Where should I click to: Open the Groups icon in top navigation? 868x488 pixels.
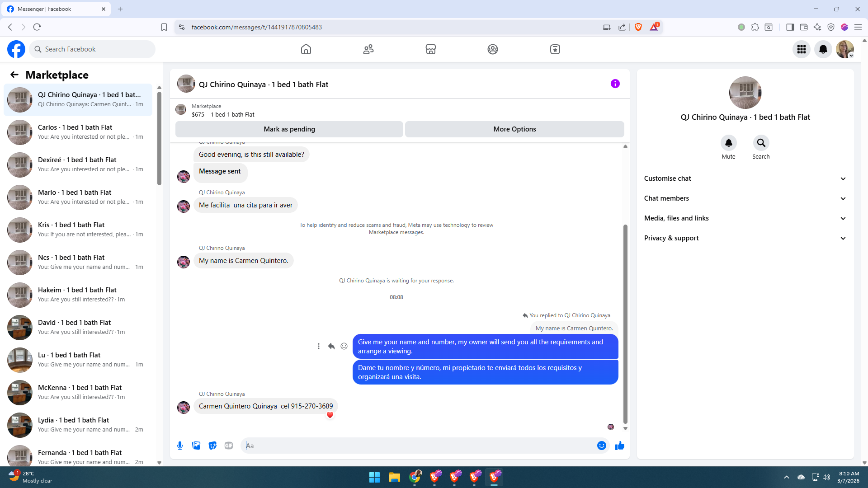pos(493,49)
